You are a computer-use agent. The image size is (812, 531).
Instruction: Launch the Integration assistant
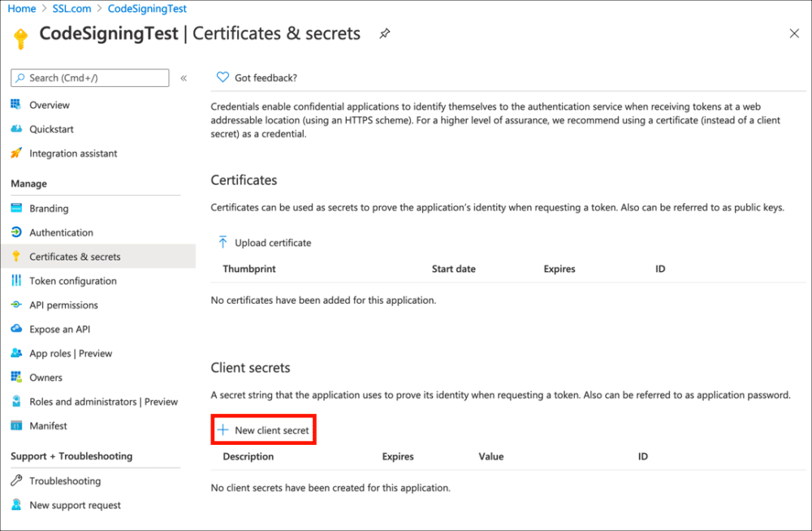tap(74, 153)
